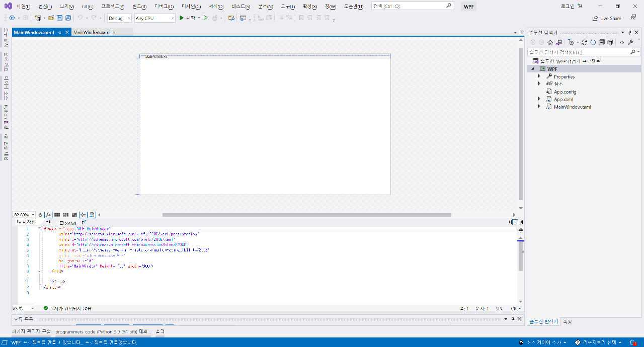Open code view icon in Solution Explorer
Image resolution: width=644 pixels, height=347 pixels.
[622, 42]
